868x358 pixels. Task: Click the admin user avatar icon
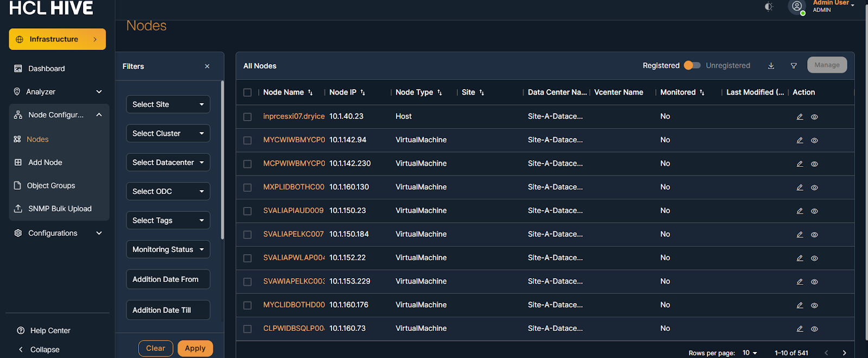click(x=796, y=7)
